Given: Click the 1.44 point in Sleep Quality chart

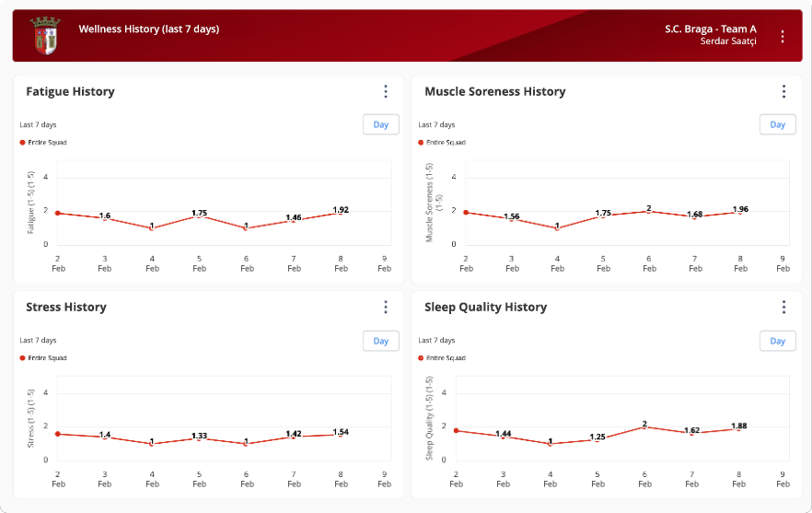Looking at the screenshot, I should point(503,437).
